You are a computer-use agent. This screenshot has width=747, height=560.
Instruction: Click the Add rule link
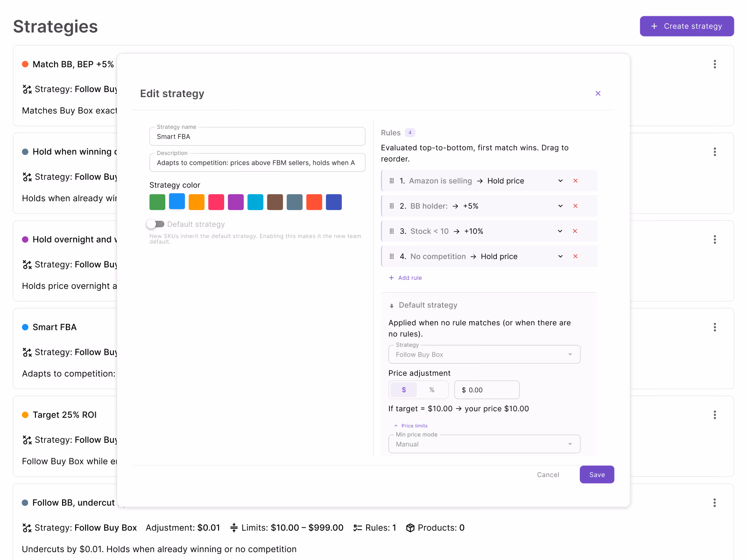[x=405, y=278]
